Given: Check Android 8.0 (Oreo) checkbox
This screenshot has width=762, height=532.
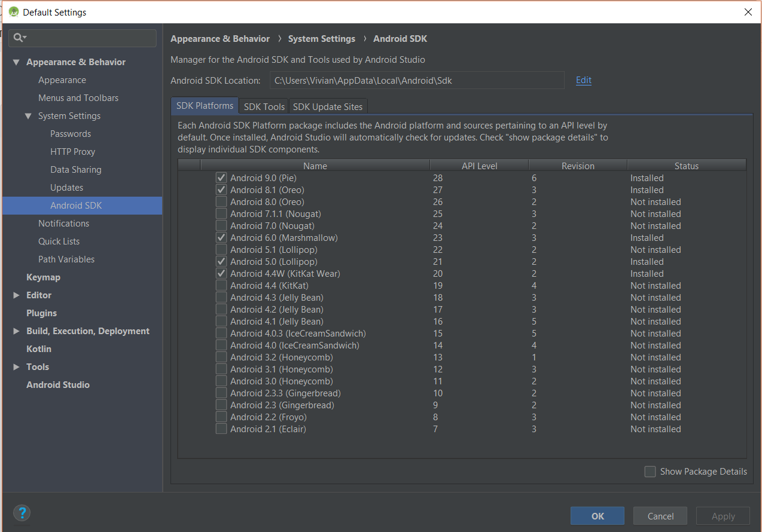Looking at the screenshot, I should [x=221, y=201].
